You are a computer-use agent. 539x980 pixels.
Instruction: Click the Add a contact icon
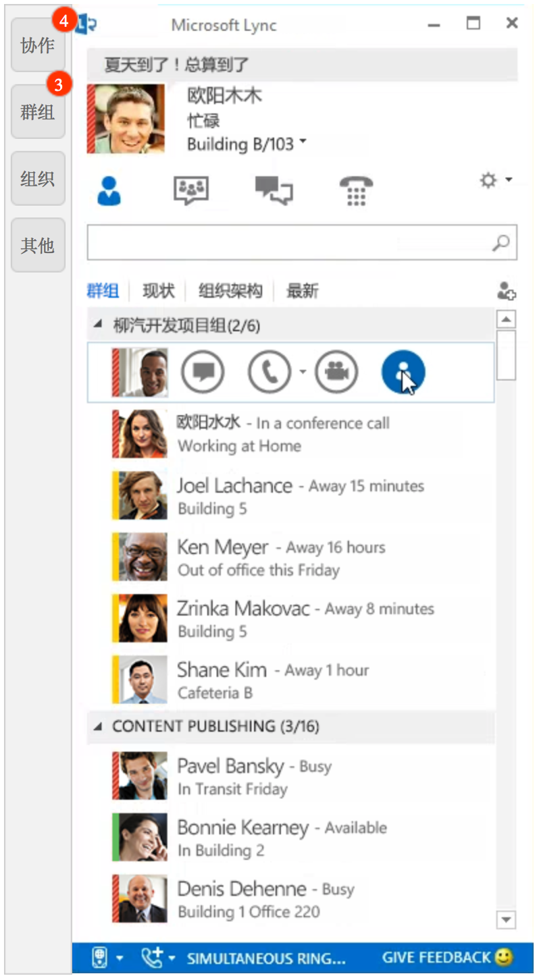click(507, 291)
